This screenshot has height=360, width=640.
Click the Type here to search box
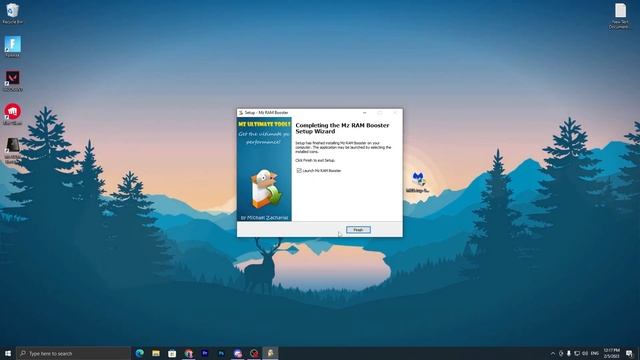coord(73,353)
